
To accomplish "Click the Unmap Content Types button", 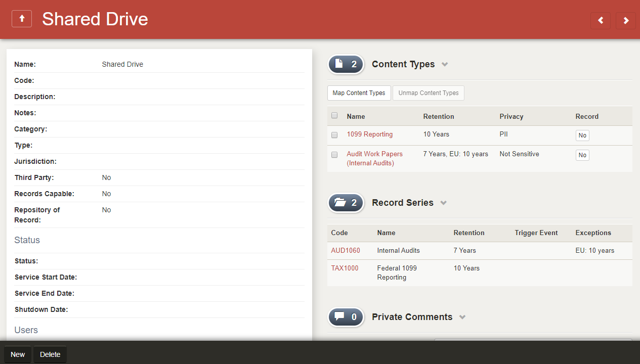I will [428, 93].
